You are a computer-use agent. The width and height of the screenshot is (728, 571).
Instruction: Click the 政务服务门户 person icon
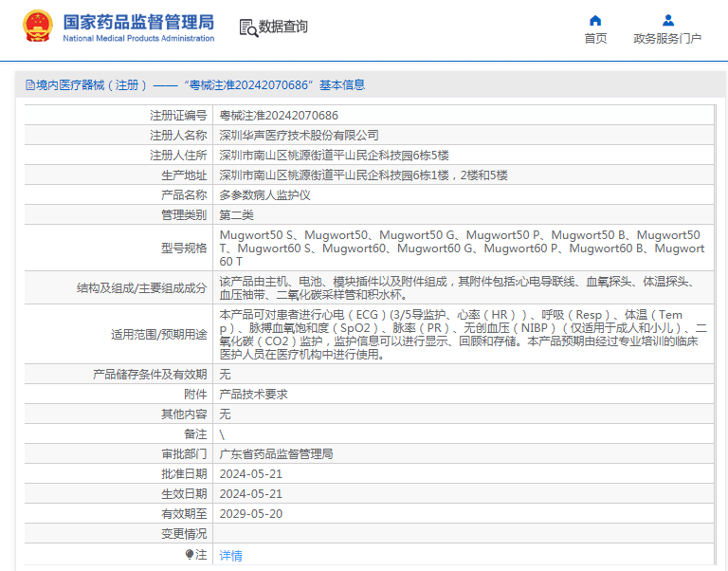tap(668, 21)
